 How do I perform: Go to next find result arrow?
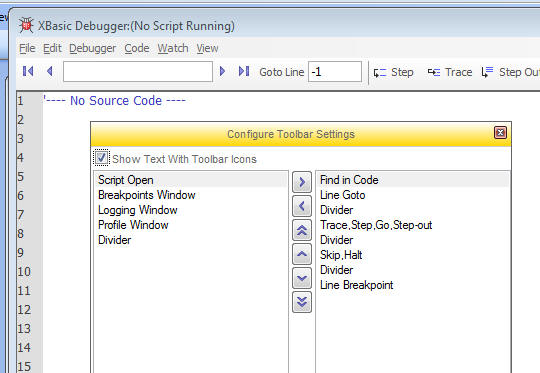point(222,71)
